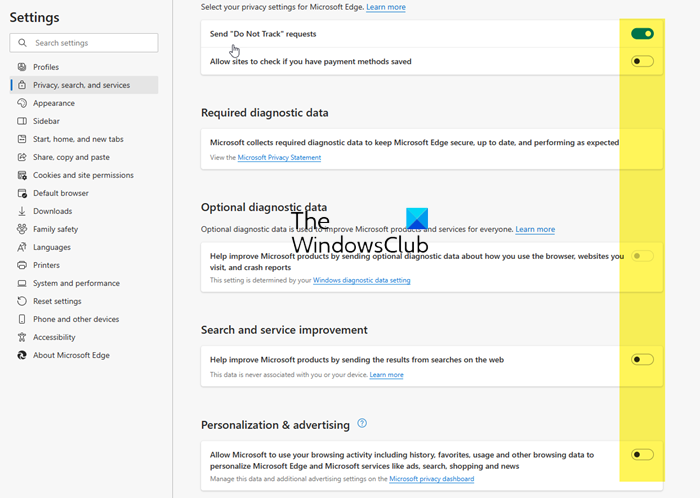Enable sending search results to Microsoft
The height and width of the screenshot is (498, 700).
(x=642, y=360)
